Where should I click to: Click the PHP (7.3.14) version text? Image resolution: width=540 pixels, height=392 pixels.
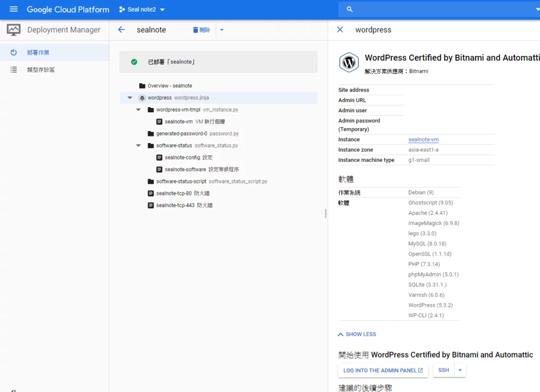[424, 264]
